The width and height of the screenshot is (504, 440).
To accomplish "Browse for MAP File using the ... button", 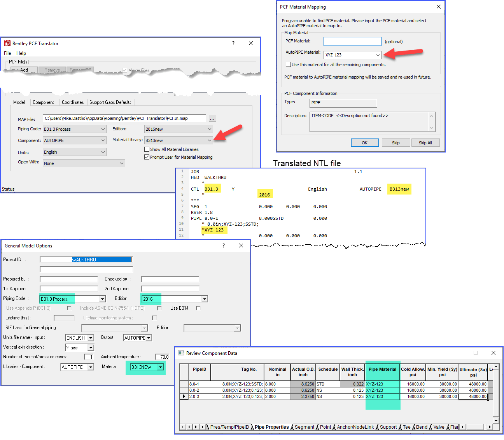I will point(212,118).
